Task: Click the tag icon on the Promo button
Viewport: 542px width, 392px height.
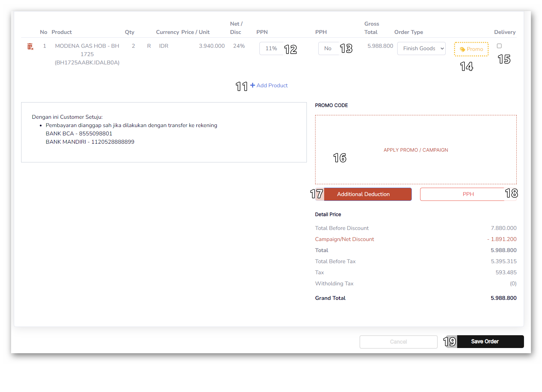Action: (462, 49)
